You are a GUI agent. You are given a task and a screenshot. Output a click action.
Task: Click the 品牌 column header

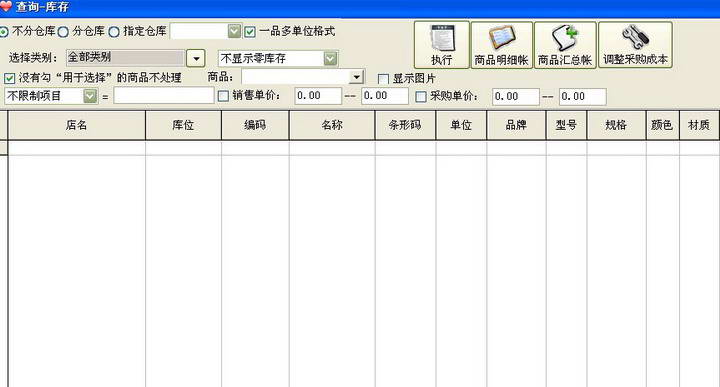coord(516,125)
